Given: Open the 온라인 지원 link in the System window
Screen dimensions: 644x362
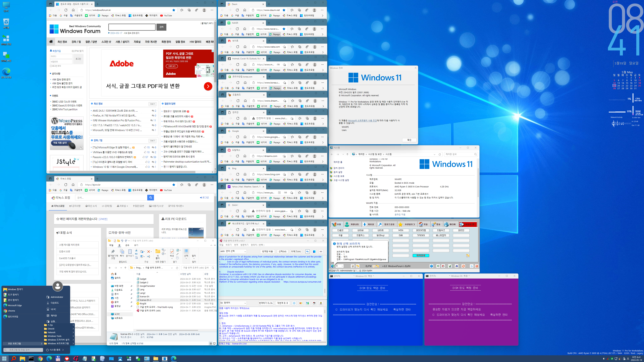Looking at the screenshot, I should [x=400, y=215].
